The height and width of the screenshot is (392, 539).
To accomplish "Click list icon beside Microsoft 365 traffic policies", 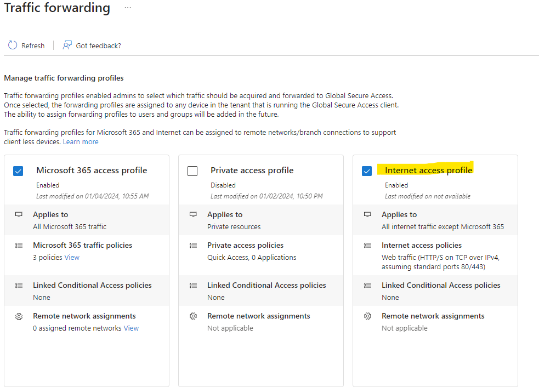I will (x=19, y=245).
